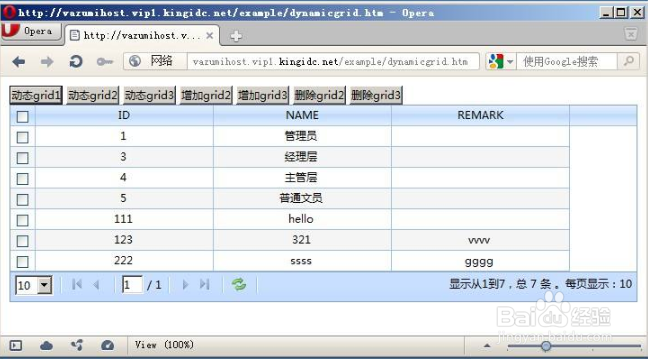Go to first page of grid

point(77,284)
